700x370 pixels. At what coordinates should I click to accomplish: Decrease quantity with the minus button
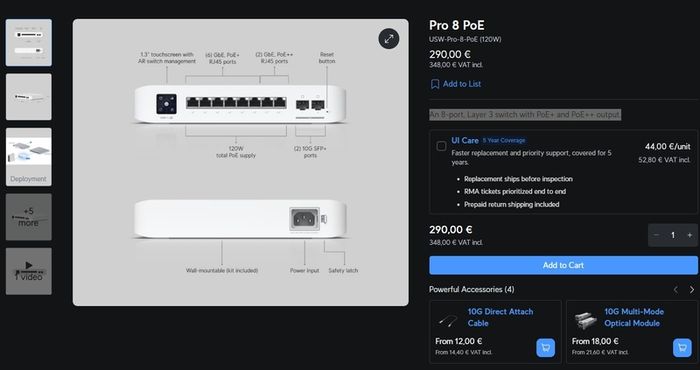(x=656, y=235)
